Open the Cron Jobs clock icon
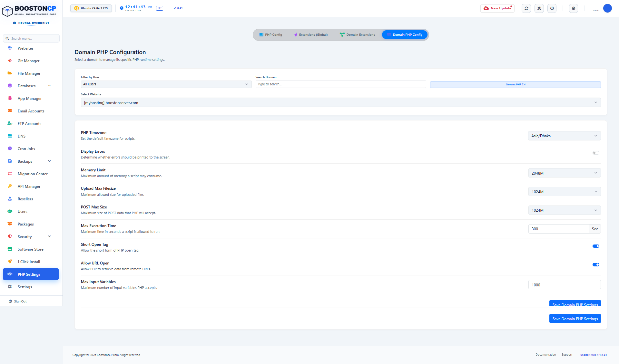 click(10, 148)
